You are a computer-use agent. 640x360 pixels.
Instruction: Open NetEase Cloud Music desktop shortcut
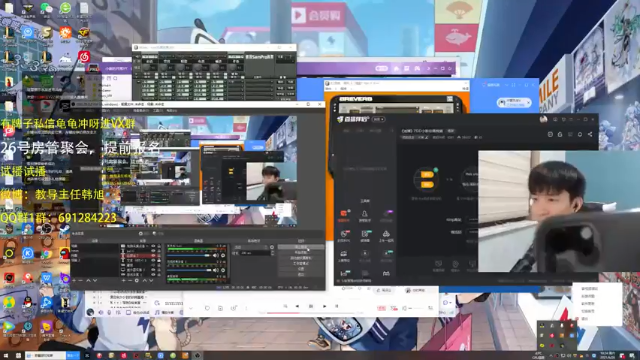pos(84,57)
